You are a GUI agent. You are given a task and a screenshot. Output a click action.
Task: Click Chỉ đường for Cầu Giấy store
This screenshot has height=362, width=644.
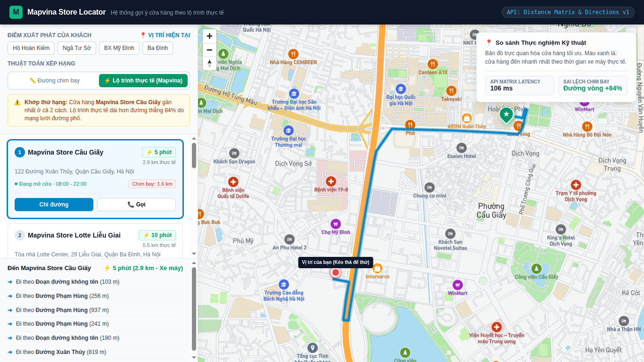(54, 205)
